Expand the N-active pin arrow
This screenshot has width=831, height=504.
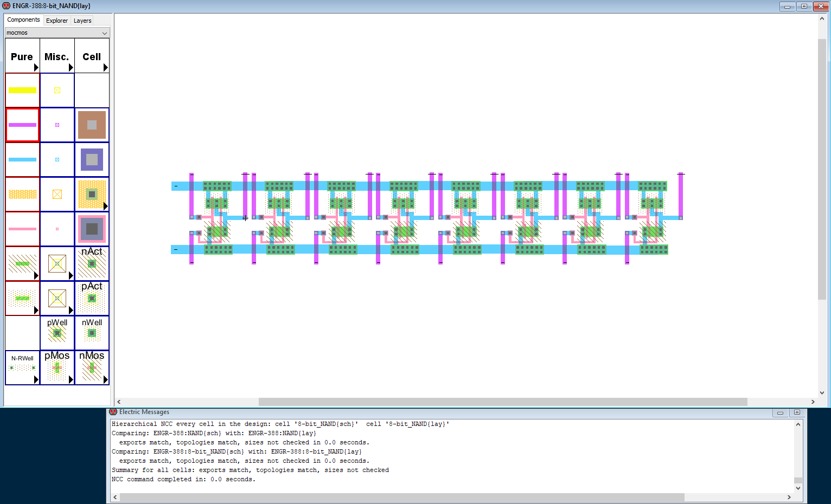71,275
